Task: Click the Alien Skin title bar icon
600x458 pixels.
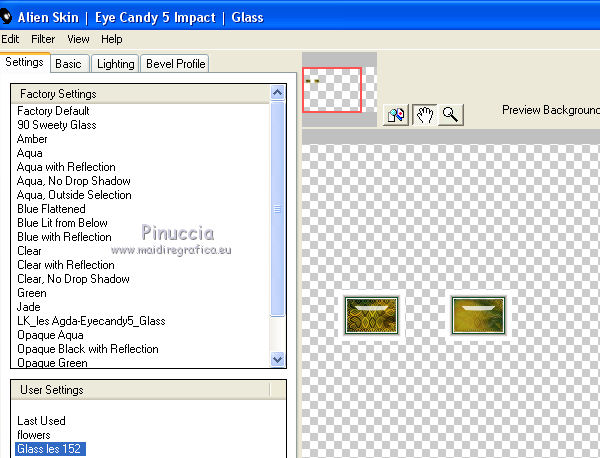Action: click(x=6, y=17)
